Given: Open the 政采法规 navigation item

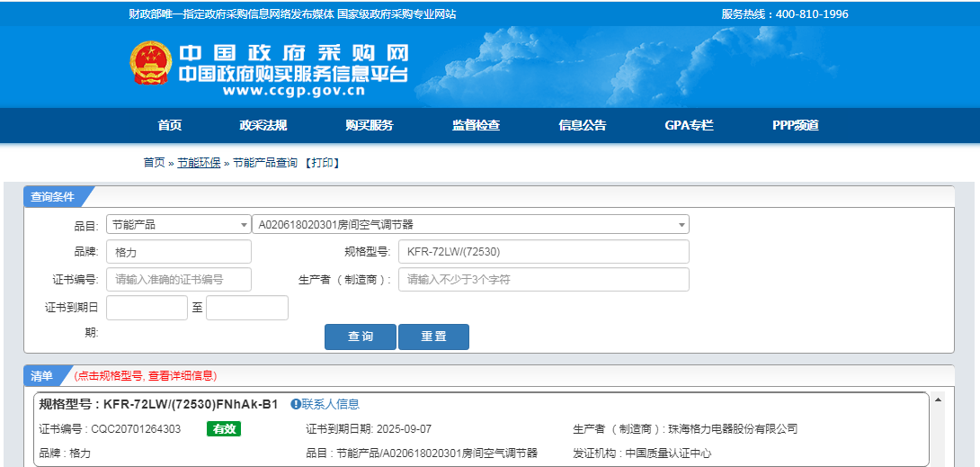Looking at the screenshot, I should tap(263, 125).
